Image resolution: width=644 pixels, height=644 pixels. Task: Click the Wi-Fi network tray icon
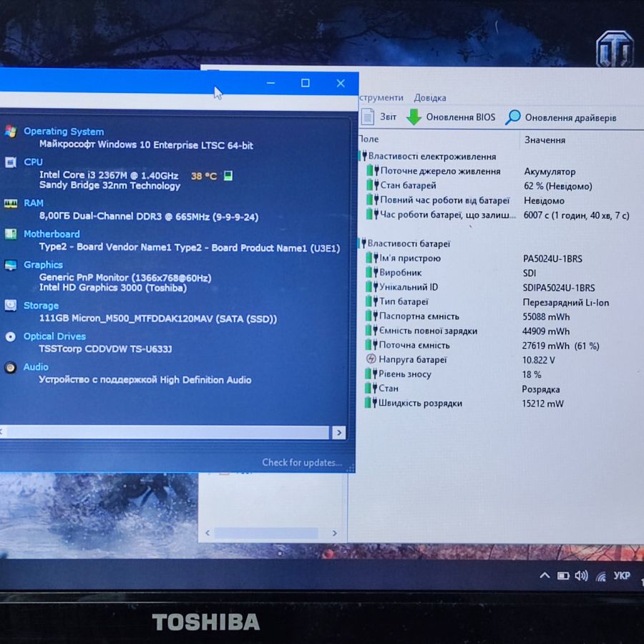[x=601, y=577]
